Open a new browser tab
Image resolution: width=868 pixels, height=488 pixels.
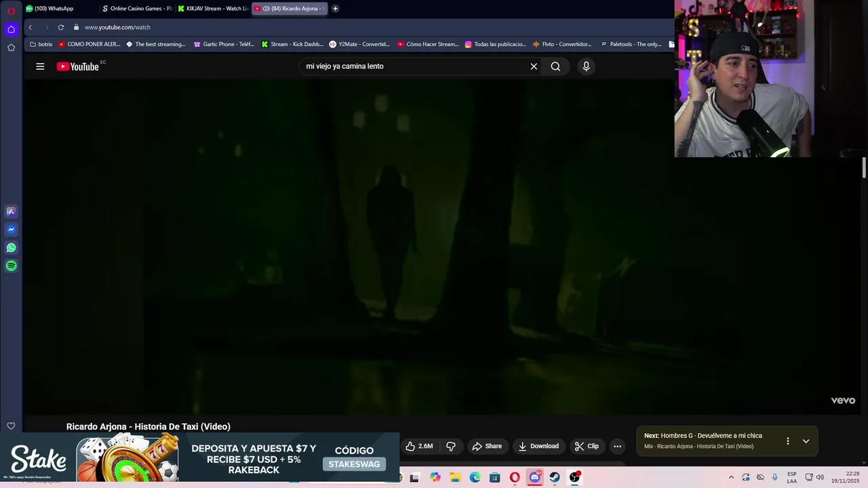(x=335, y=9)
